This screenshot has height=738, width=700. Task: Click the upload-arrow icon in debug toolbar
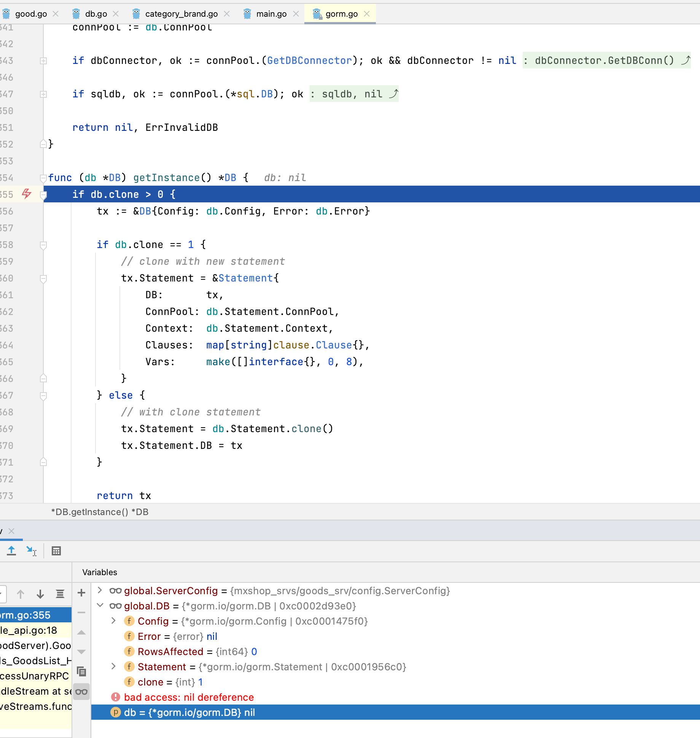pos(11,550)
